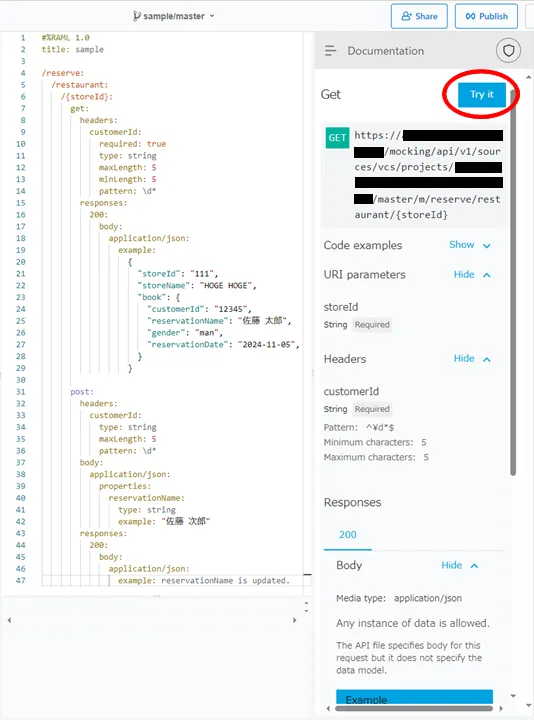Click the 'get:' line in the editor
This screenshot has width=534, height=720.
point(80,109)
